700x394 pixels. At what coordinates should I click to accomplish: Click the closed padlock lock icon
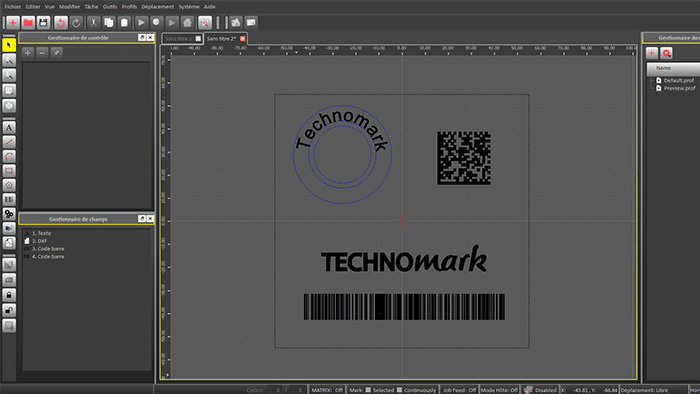point(9,295)
